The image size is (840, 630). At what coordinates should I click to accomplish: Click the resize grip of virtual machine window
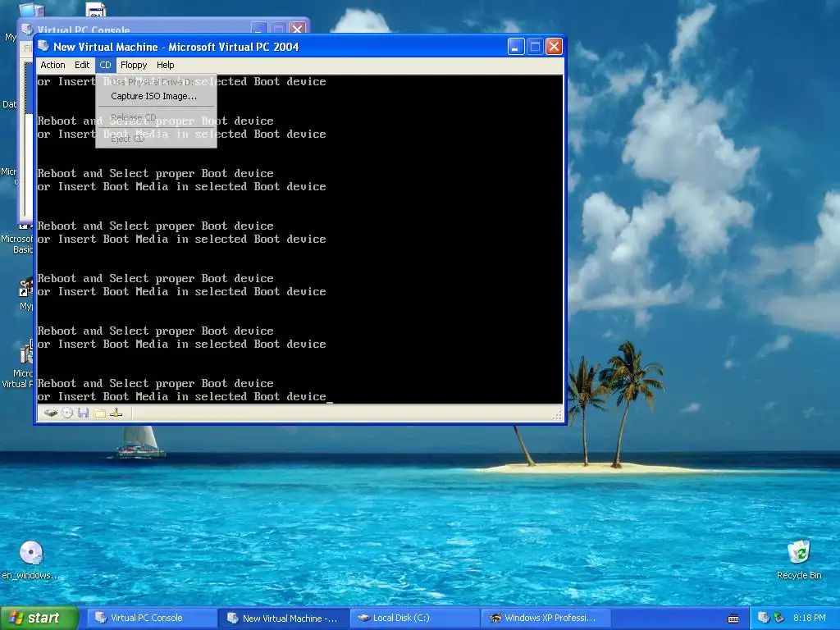(558, 415)
